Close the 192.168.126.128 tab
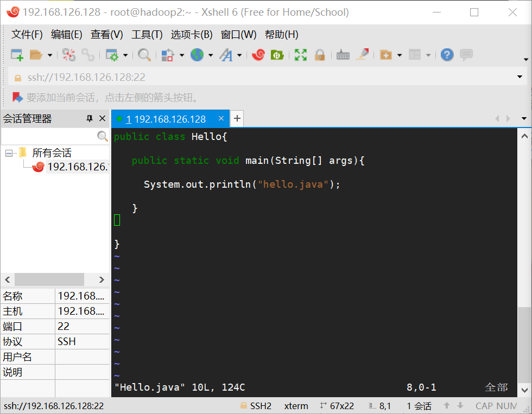Screen dimensions: 532x414 tap(221, 118)
